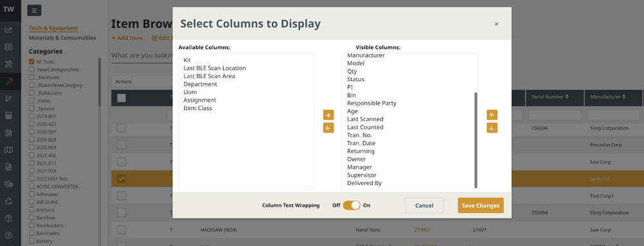Select Last BLE Scan Location in Available Columns
Image resolution: width=644 pixels, height=246 pixels.
click(215, 68)
